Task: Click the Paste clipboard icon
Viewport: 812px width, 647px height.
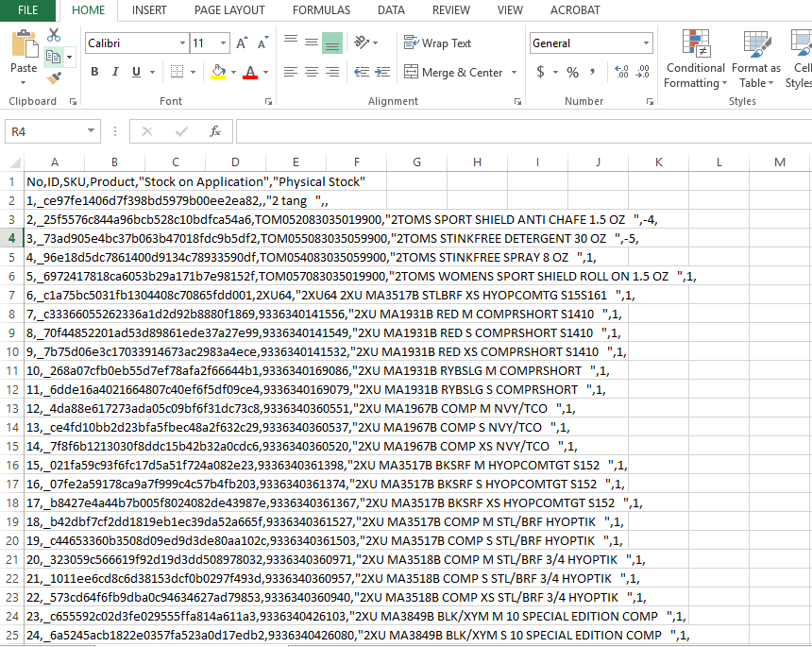Action: click(24, 44)
